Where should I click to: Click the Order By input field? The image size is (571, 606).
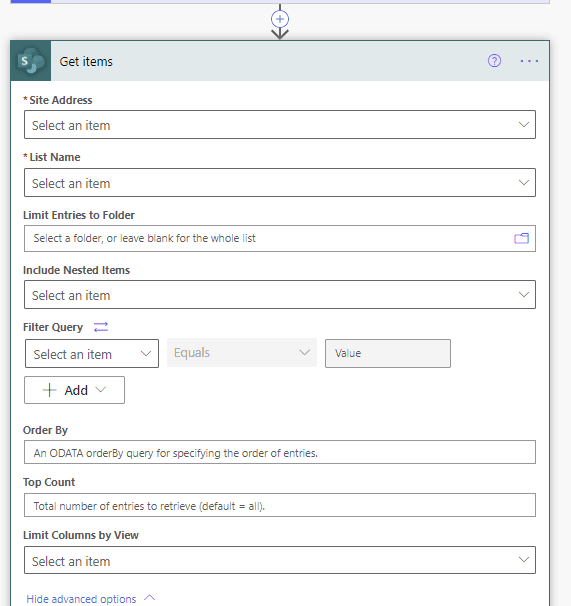280,452
